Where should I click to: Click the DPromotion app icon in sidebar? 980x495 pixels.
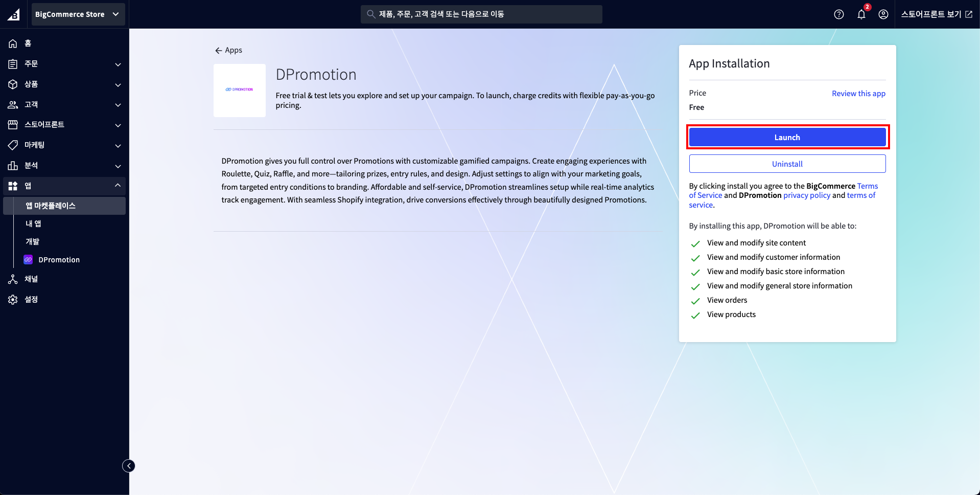(x=28, y=260)
